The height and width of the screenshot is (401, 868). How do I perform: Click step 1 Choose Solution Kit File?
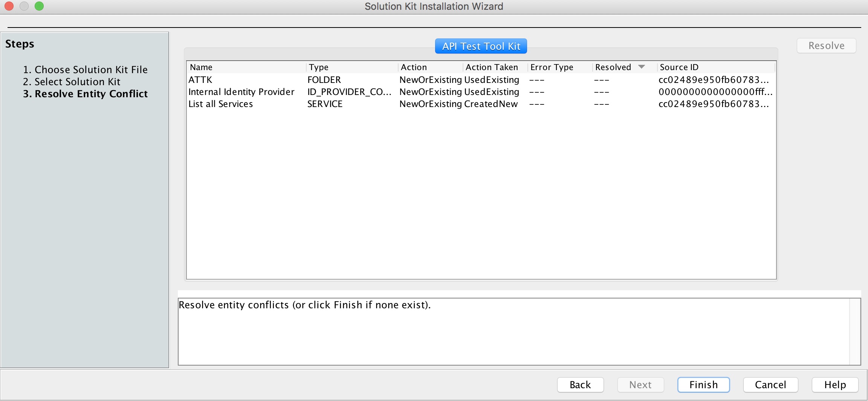point(85,70)
